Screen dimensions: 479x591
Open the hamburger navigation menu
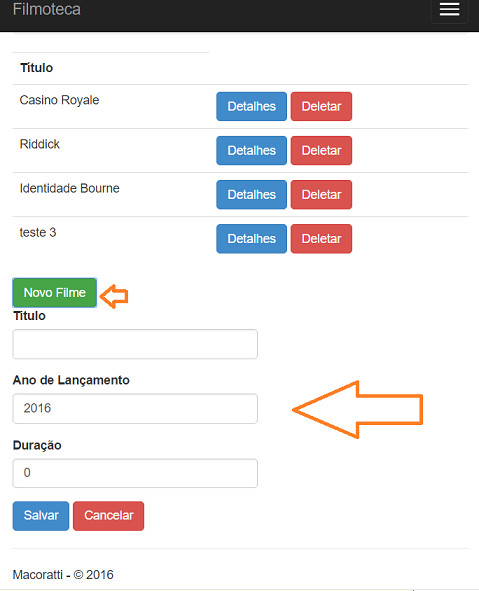(449, 10)
